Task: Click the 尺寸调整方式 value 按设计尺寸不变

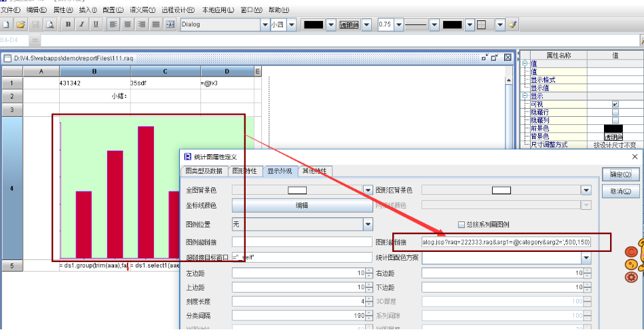Action: [x=615, y=145]
